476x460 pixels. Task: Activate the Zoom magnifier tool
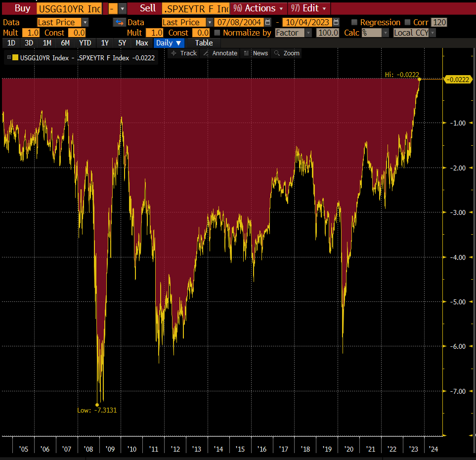[287, 53]
